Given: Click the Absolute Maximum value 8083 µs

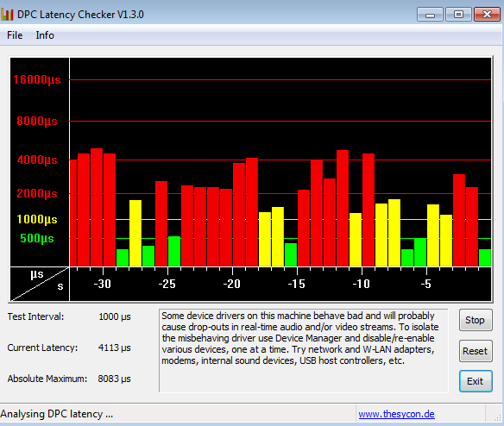Looking at the screenshot, I should tap(115, 379).
